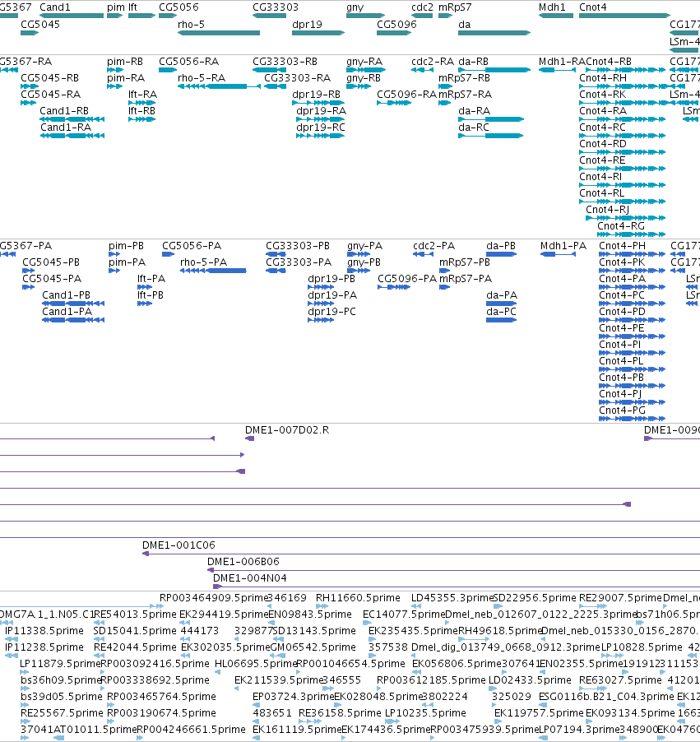Open transcript Cnot4-RD
The width and height of the screenshot is (700, 742).
603,143
